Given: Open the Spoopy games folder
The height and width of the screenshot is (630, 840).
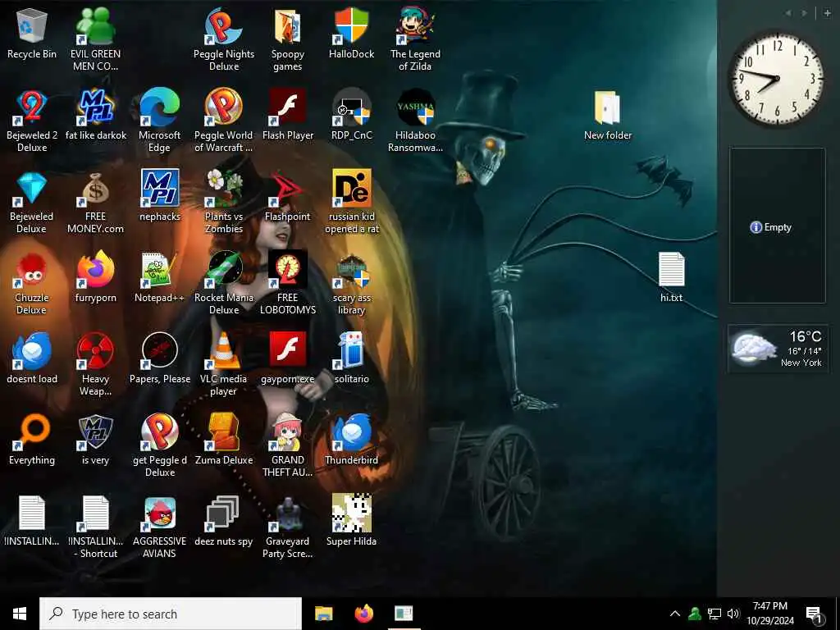Looking at the screenshot, I should pos(288,39).
